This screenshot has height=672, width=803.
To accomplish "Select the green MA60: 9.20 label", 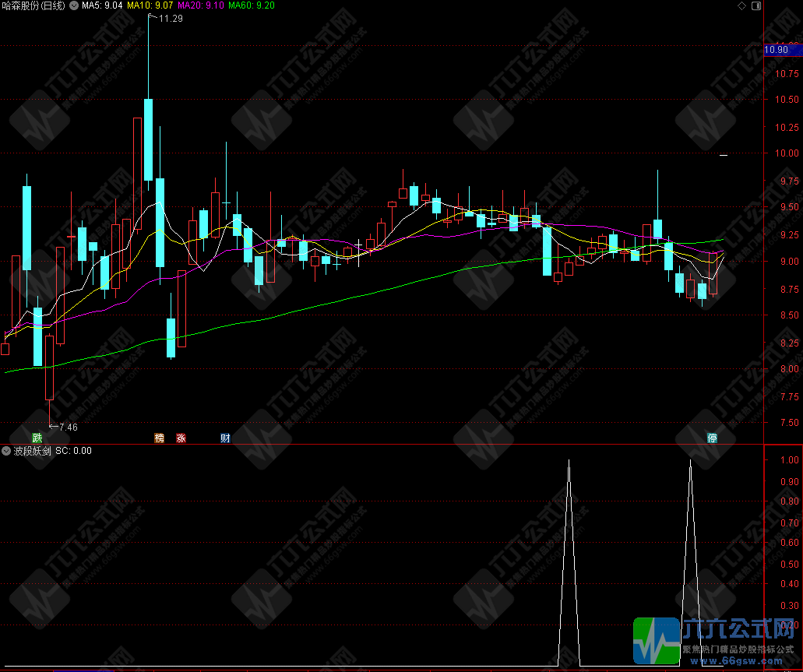I will [252, 5].
